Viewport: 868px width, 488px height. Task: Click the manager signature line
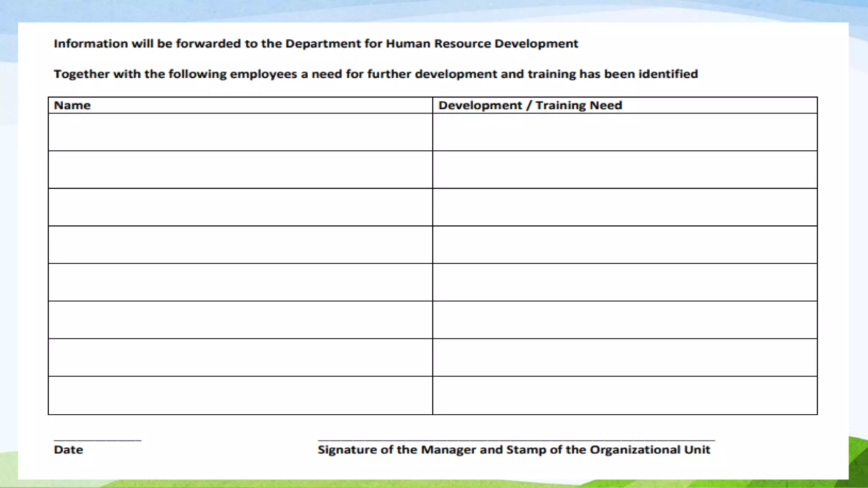[516, 441]
